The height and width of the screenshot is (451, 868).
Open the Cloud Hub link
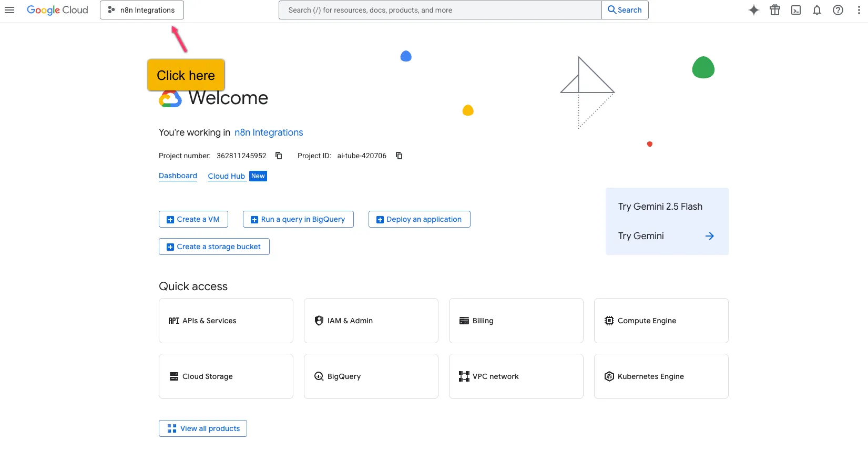[227, 176]
